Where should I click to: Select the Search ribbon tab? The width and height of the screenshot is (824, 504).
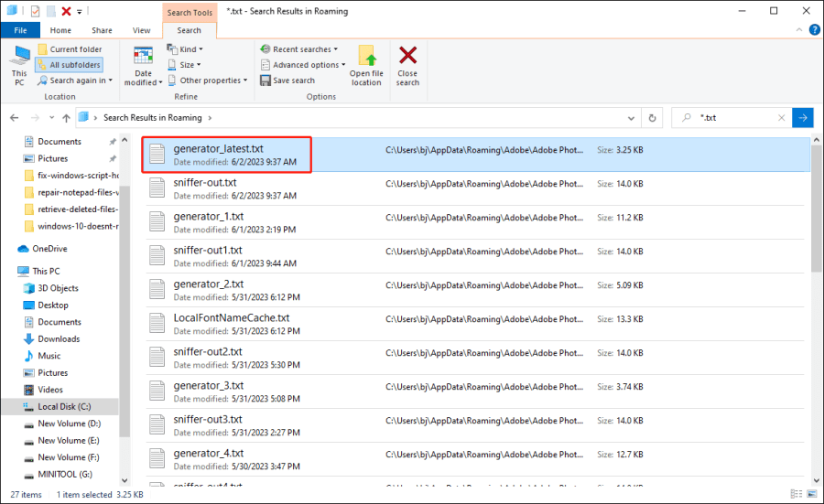tap(189, 30)
